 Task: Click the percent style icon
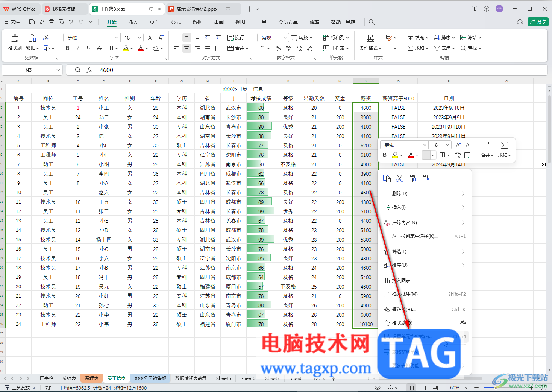tap(278, 48)
